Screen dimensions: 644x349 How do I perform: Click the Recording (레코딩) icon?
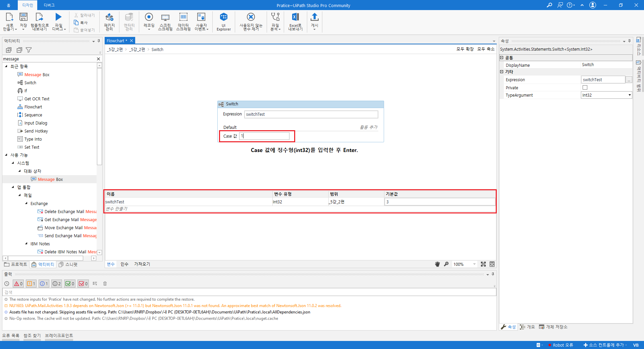[x=149, y=17]
